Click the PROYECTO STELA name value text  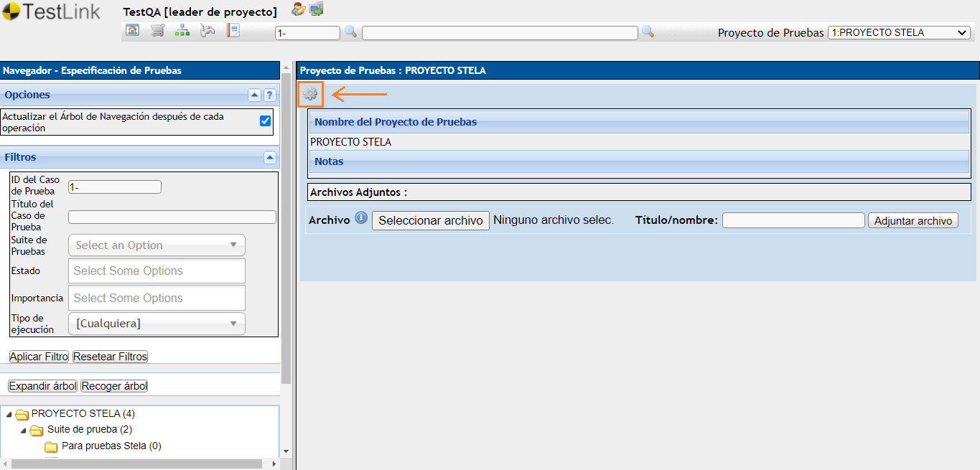coord(351,142)
